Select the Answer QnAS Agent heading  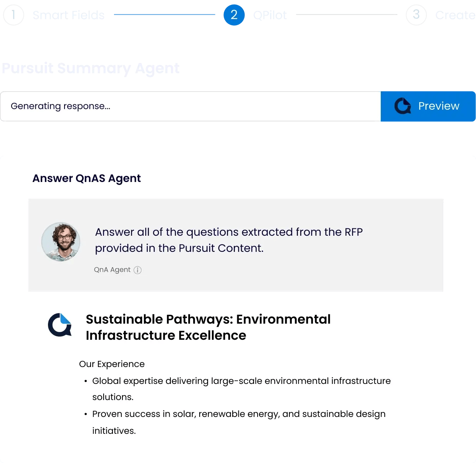(x=86, y=179)
